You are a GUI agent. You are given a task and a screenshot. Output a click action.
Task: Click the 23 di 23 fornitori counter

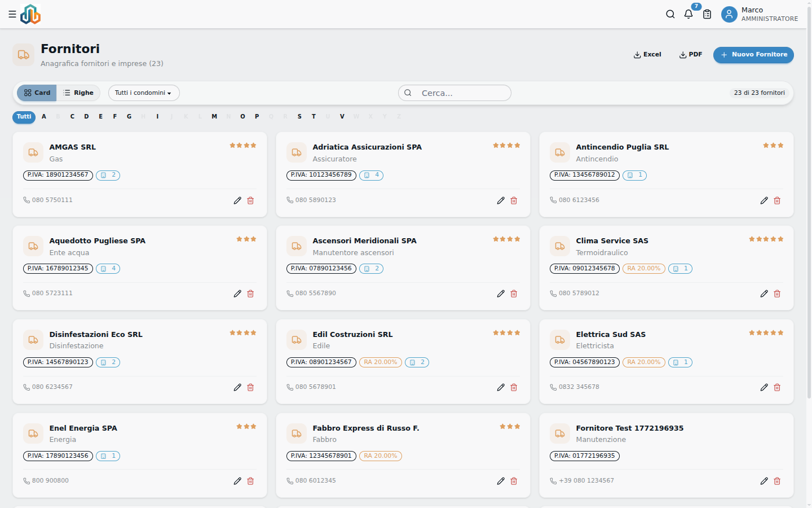pos(759,93)
